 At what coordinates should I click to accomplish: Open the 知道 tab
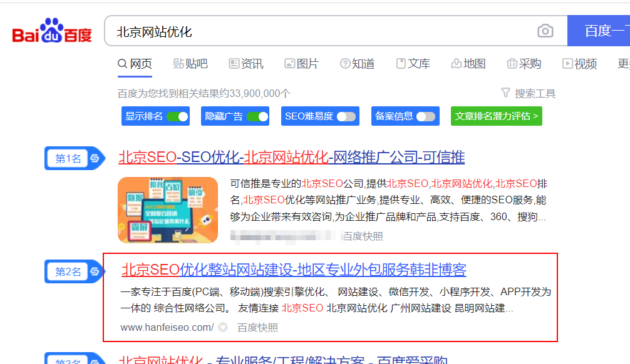[357, 64]
